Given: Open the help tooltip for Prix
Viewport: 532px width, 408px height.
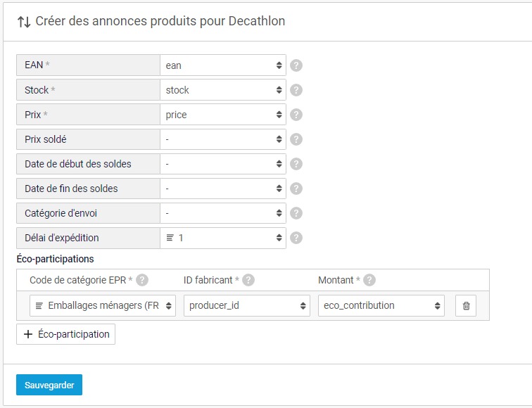Looking at the screenshot, I should tap(296, 115).
